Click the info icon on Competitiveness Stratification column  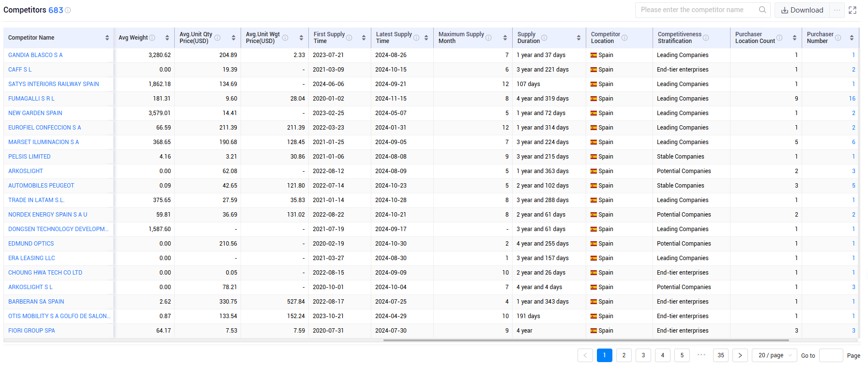point(706,38)
